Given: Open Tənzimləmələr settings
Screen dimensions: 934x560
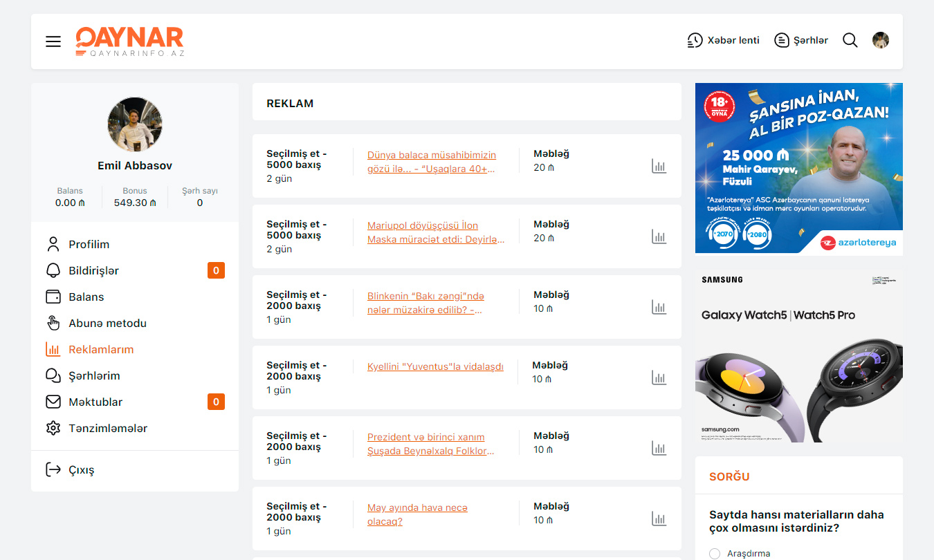Looking at the screenshot, I should click(x=107, y=428).
